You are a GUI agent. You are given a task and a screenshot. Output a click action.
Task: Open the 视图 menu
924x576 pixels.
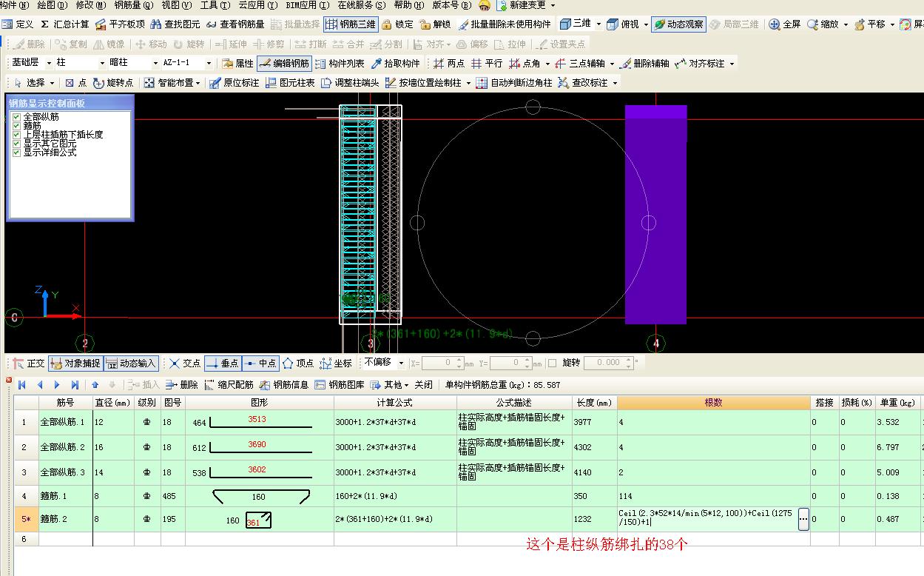[176, 4]
